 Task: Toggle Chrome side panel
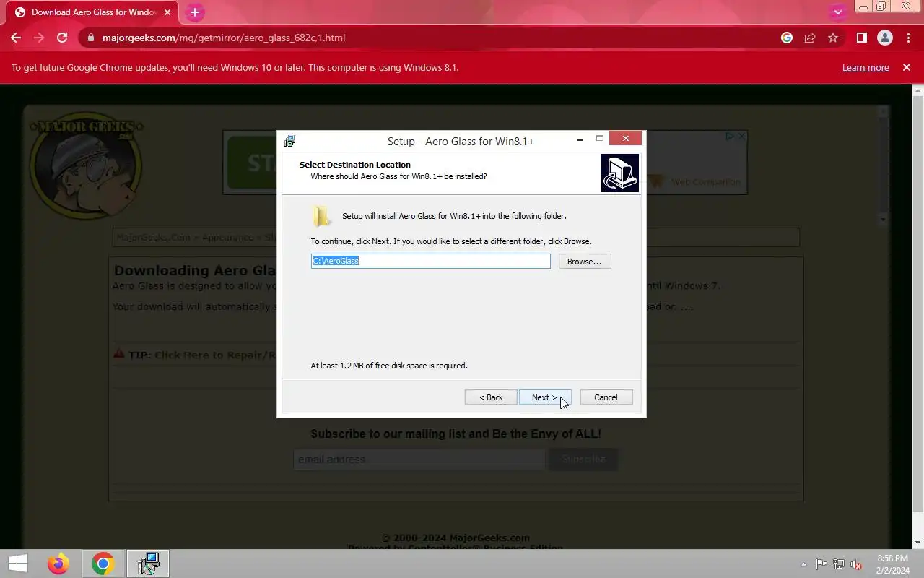861,38
